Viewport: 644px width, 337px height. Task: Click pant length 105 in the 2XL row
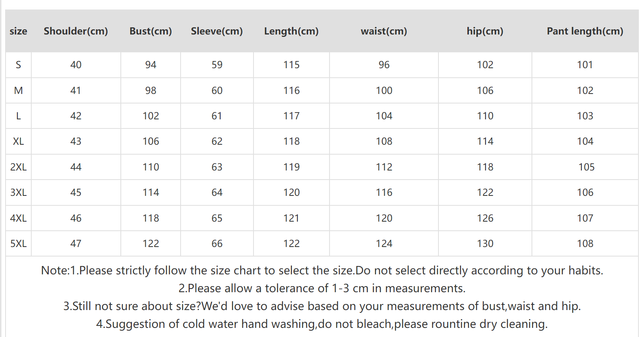coord(586,167)
